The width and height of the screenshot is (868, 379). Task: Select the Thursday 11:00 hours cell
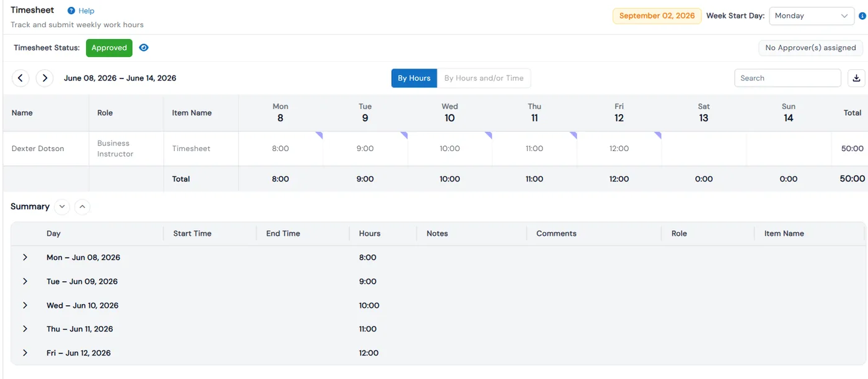point(534,149)
